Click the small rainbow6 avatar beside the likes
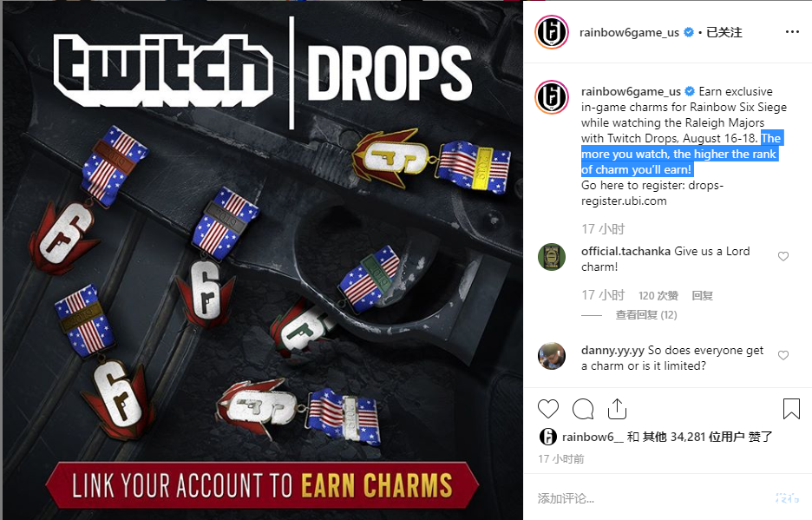812x520 pixels. (548, 437)
